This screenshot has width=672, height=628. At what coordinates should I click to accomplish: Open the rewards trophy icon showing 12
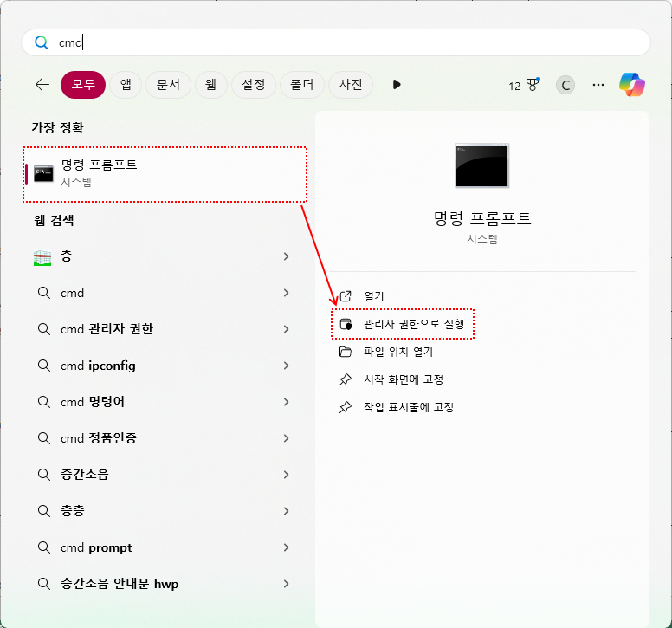(x=524, y=85)
